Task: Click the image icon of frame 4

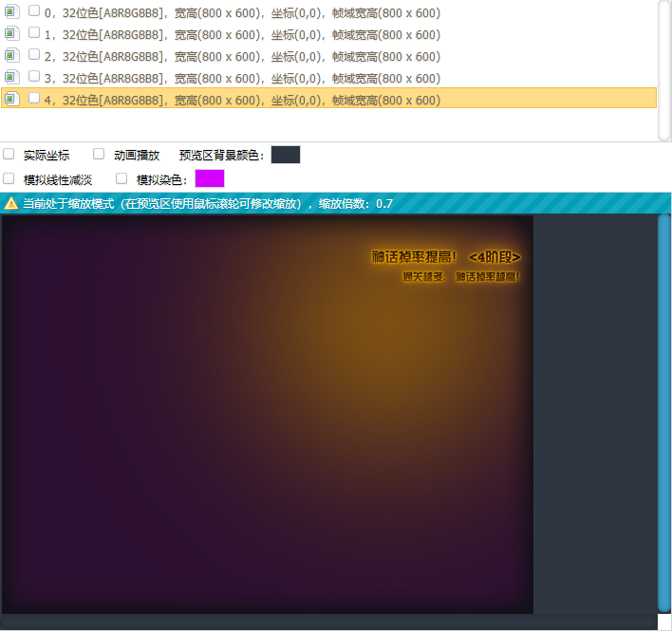Action: click(11, 99)
